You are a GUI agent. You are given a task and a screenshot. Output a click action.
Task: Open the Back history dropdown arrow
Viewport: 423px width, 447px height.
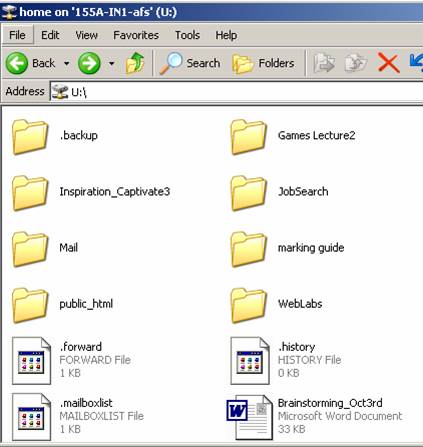pyautogui.click(x=67, y=63)
